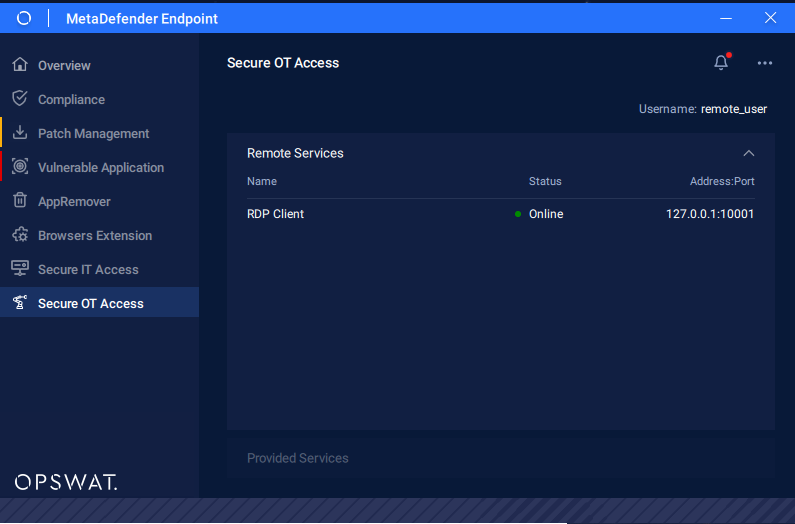Go to the Compliance section
The width and height of the screenshot is (795, 524).
(x=99, y=99)
